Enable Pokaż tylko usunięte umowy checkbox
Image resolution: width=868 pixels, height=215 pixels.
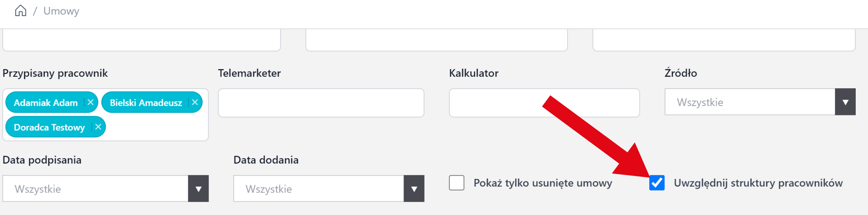[456, 183]
